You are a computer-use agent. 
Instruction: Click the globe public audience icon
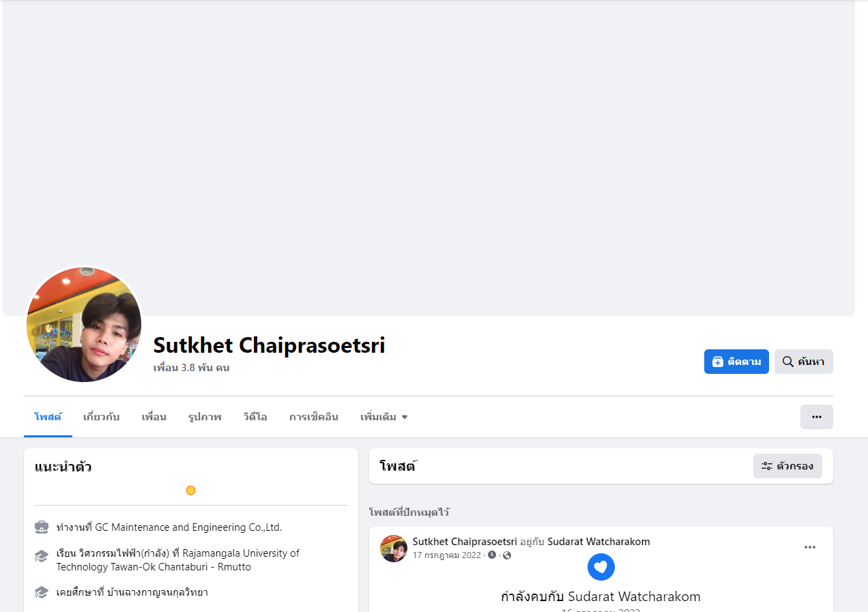coord(507,555)
